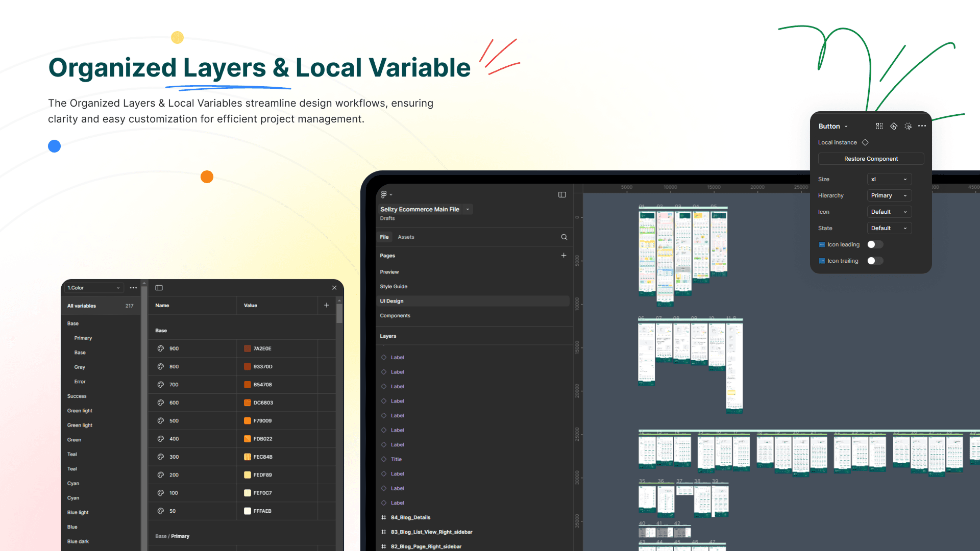Toggle sidebar panel icon beside Figma logo
The image size is (980, 551).
tap(562, 194)
